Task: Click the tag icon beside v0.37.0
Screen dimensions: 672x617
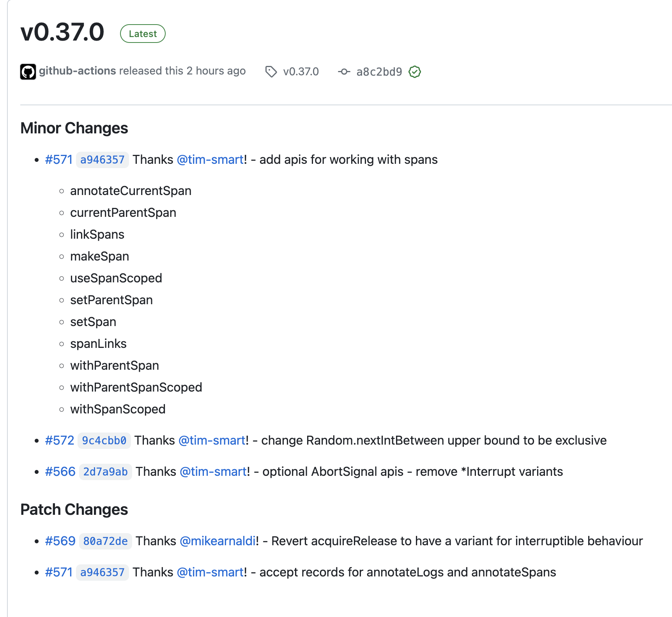Action: (x=271, y=72)
